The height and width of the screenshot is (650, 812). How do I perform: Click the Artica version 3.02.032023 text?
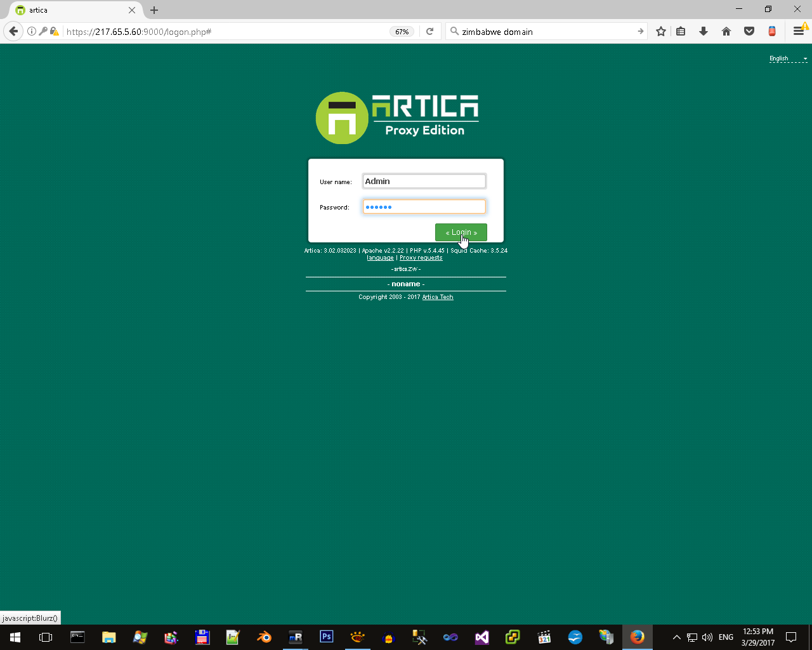point(331,251)
